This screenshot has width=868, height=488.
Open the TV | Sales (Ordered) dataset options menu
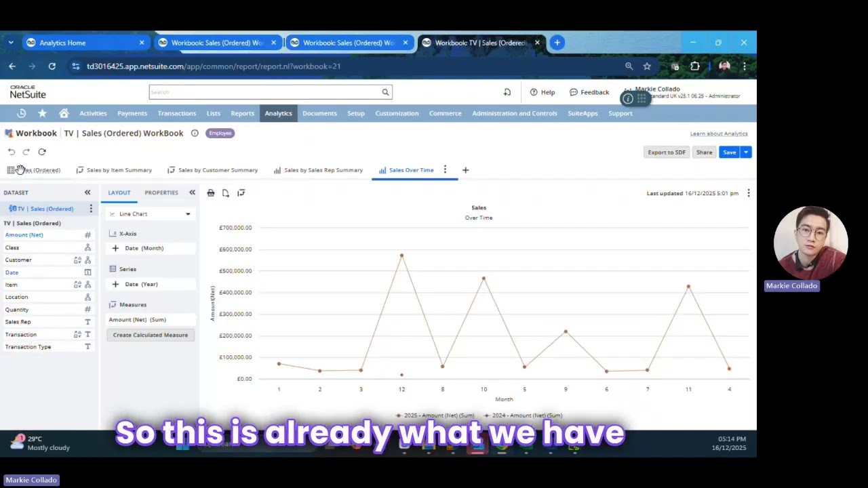[x=91, y=209]
